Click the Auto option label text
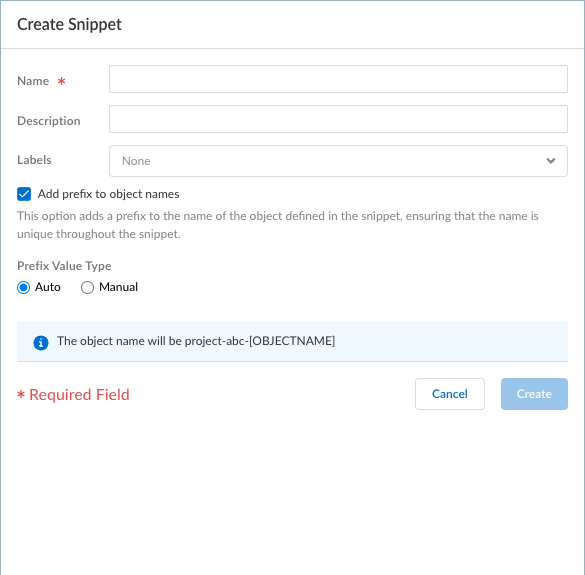The width and height of the screenshot is (585, 575). pyautogui.click(x=47, y=287)
